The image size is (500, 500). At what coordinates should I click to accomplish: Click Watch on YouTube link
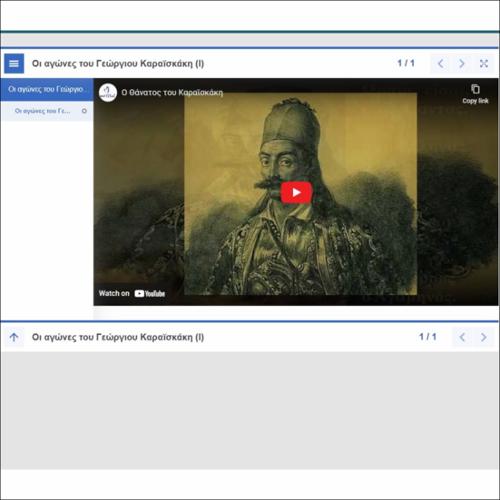point(132,293)
